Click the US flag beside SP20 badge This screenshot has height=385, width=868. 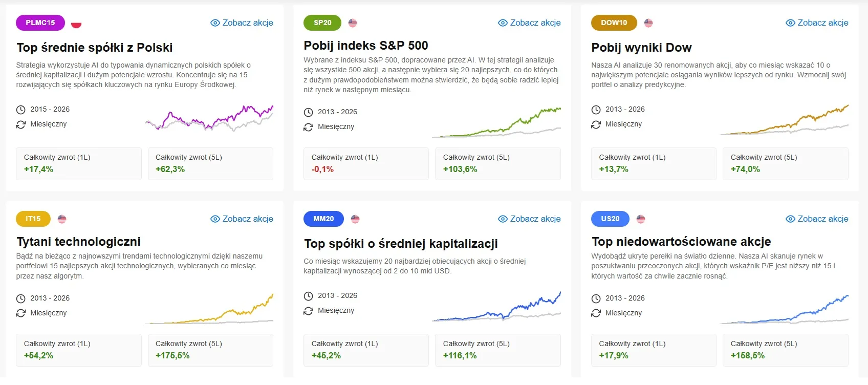coord(353,23)
